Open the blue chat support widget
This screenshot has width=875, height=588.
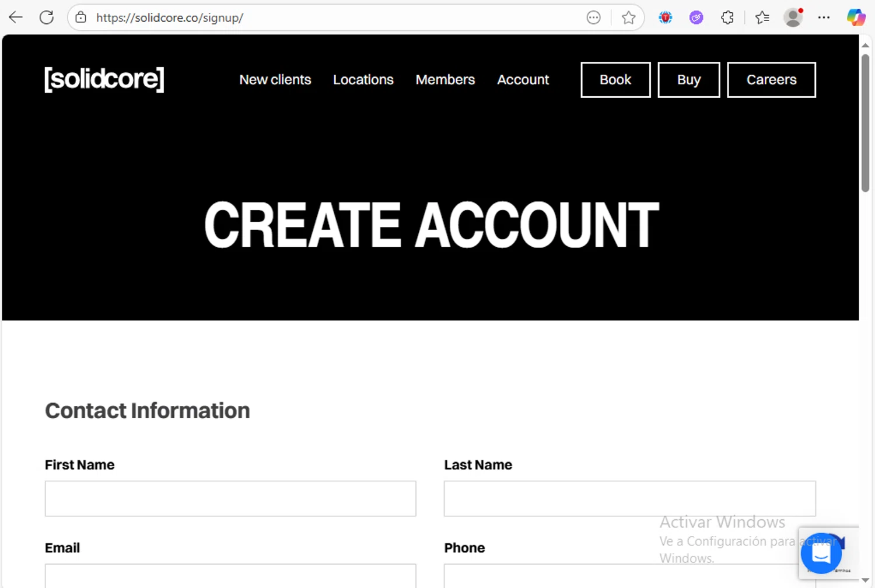tap(821, 553)
